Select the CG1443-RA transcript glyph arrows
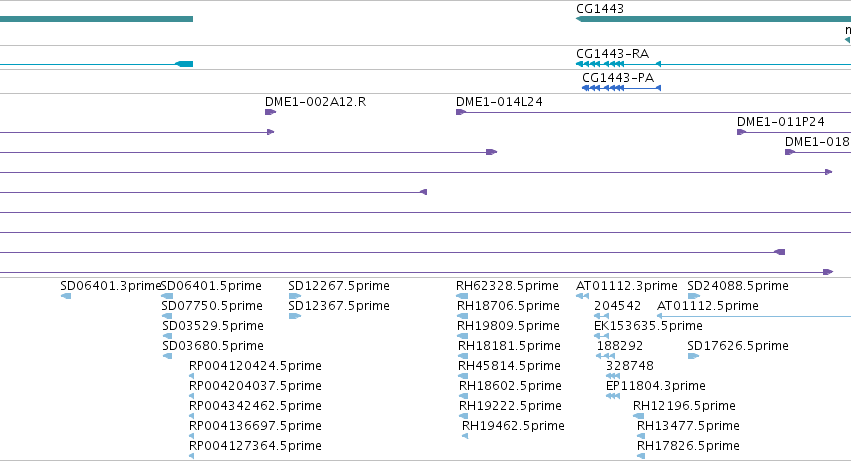The width and height of the screenshot is (851, 461). pyautogui.click(x=600, y=64)
